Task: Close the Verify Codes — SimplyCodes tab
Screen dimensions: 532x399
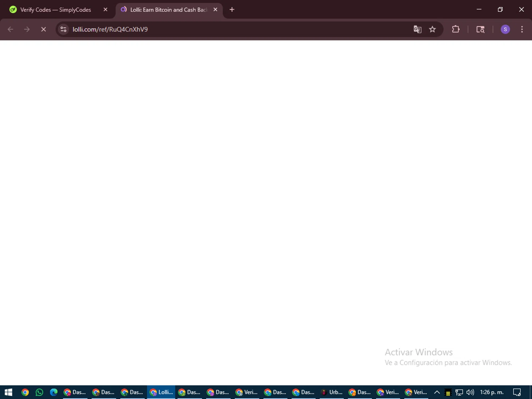Action: 105,10
